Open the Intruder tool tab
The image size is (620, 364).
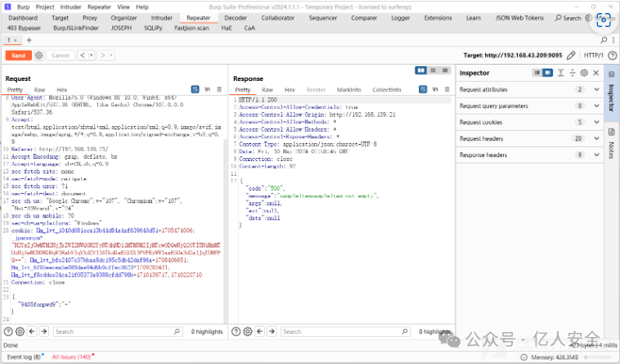click(x=162, y=18)
